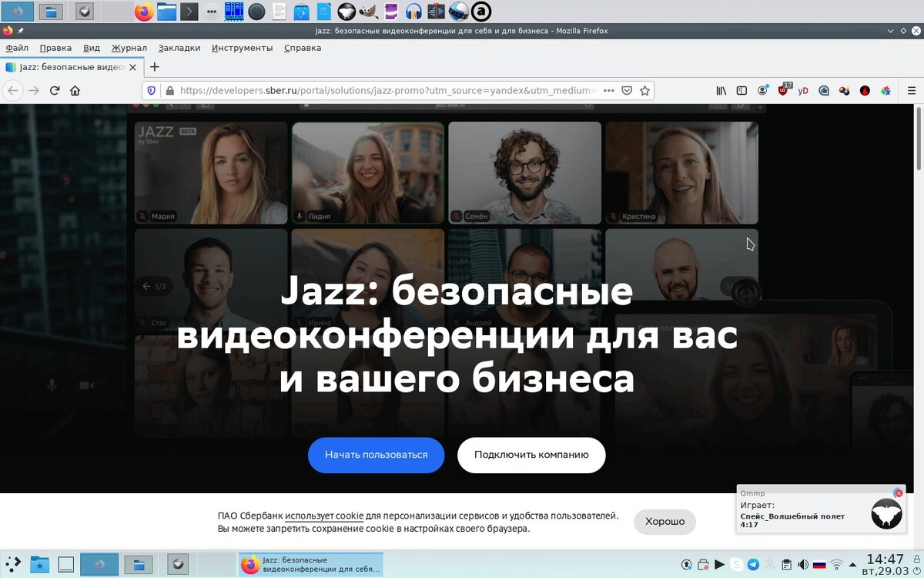924x578 pixels.
Task: Open Firefox from the top panel launcher
Action: [x=143, y=12]
